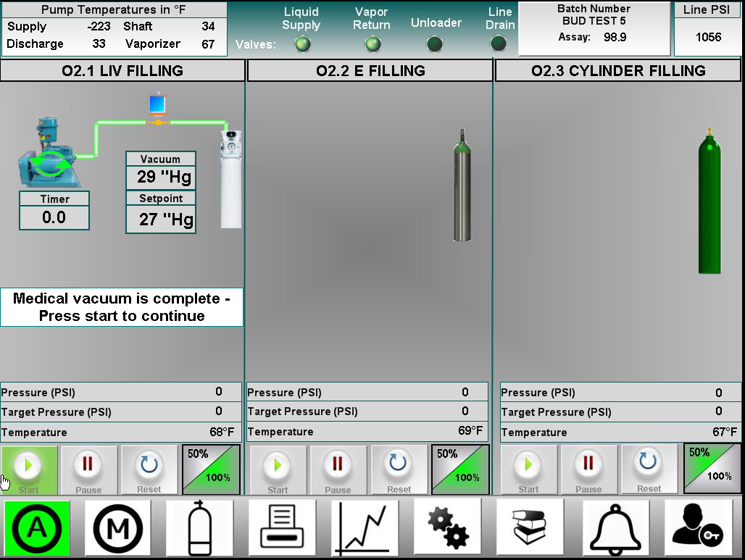This screenshot has width=745, height=560.
Task: Click the Discharge temperature 33 value
Action: (x=99, y=43)
